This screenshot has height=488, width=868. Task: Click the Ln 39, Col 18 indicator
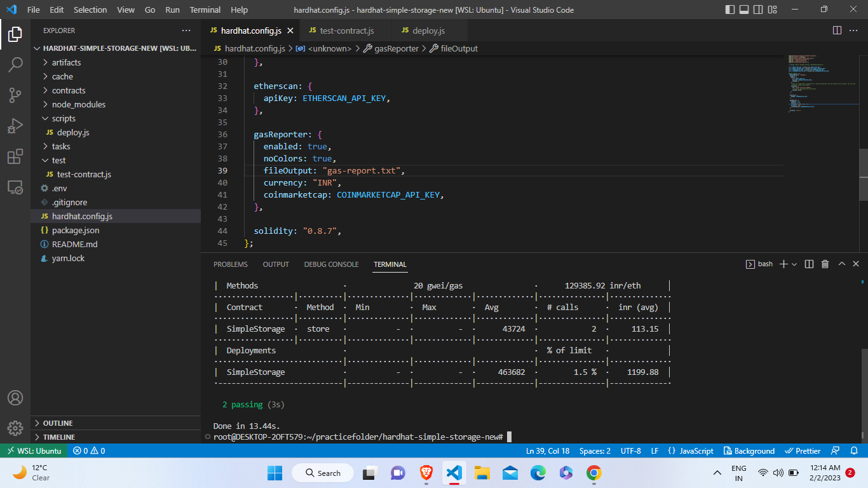pyautogui.click(x=548, y=451)
